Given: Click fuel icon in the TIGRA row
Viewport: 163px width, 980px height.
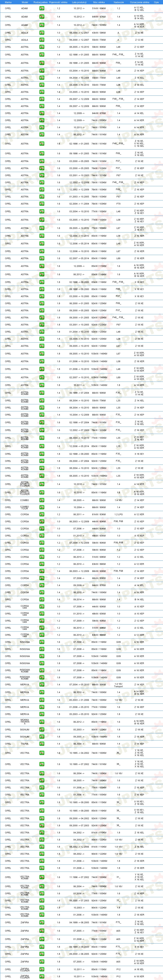Looking at the screenshot, I should (42, 744).
